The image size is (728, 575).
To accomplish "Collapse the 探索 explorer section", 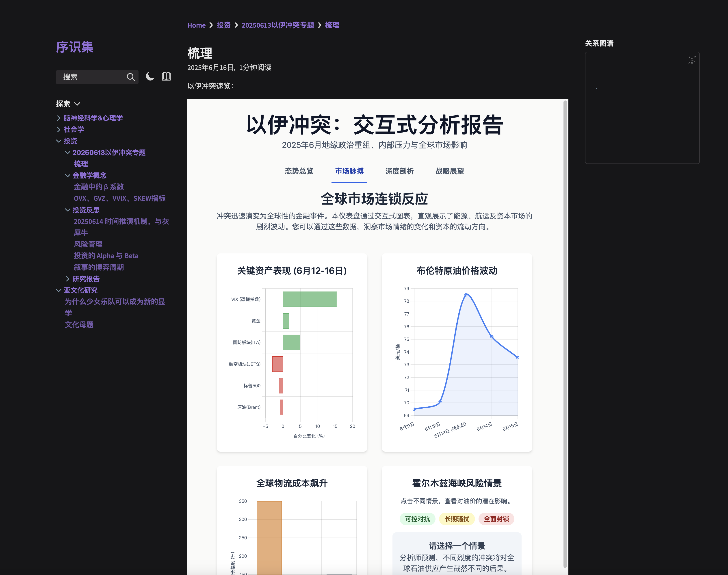I will point(68,104).
